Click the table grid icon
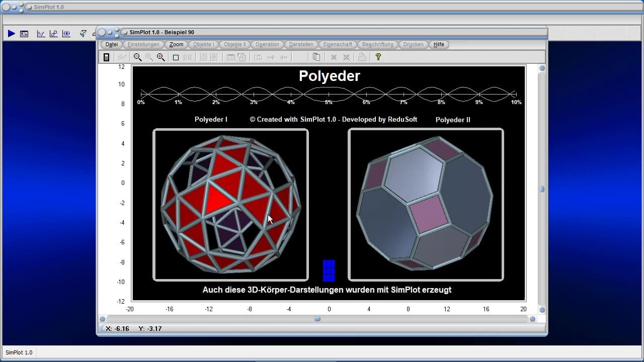644x362 pixels. point(230,57)
